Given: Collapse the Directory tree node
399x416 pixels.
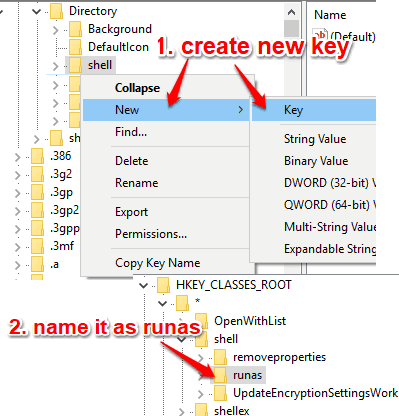Looking at the screenshot, I should coord(36,12).
